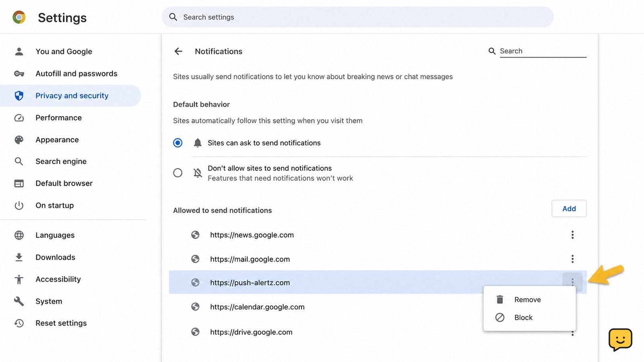
Task: Click the https://push-alertz.com entry
Action: [x=250, y=282]
